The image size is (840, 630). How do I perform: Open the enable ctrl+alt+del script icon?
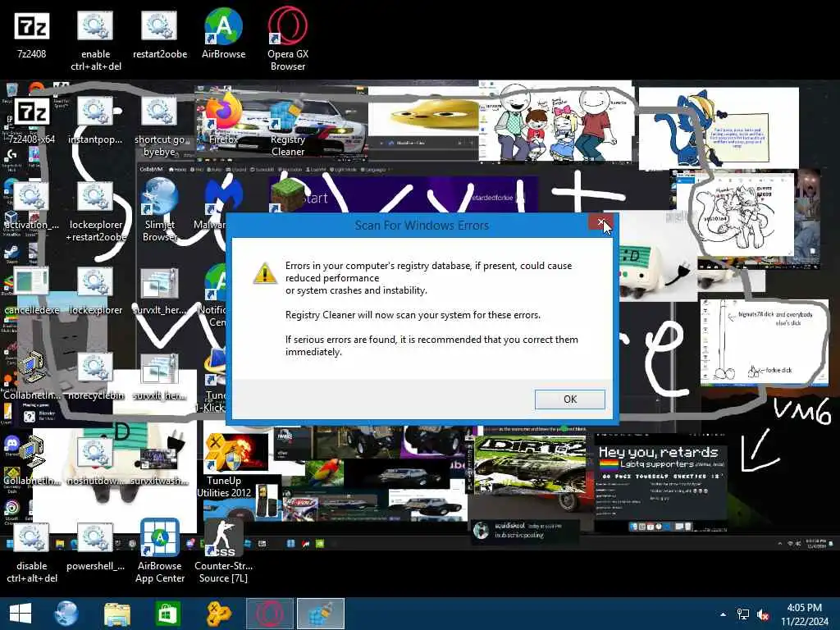[95, 40]
